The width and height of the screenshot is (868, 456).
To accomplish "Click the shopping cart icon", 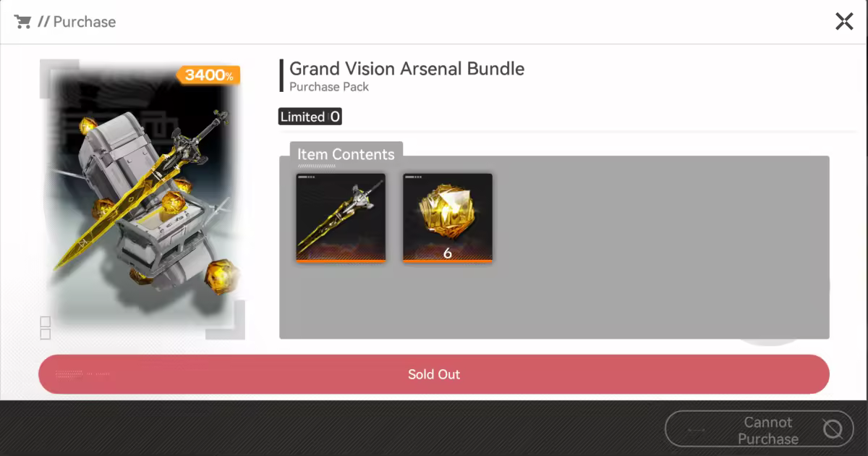I will [x=22, y=22].
